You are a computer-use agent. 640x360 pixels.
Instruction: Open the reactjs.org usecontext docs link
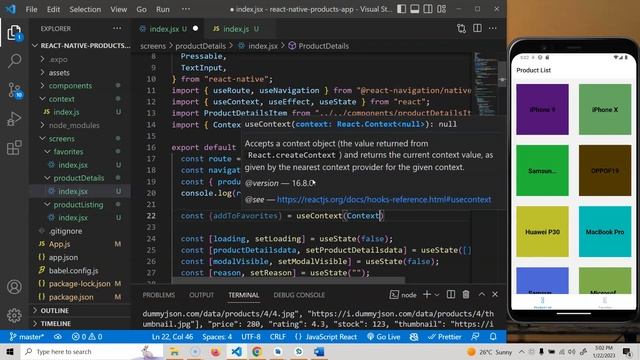384,199
